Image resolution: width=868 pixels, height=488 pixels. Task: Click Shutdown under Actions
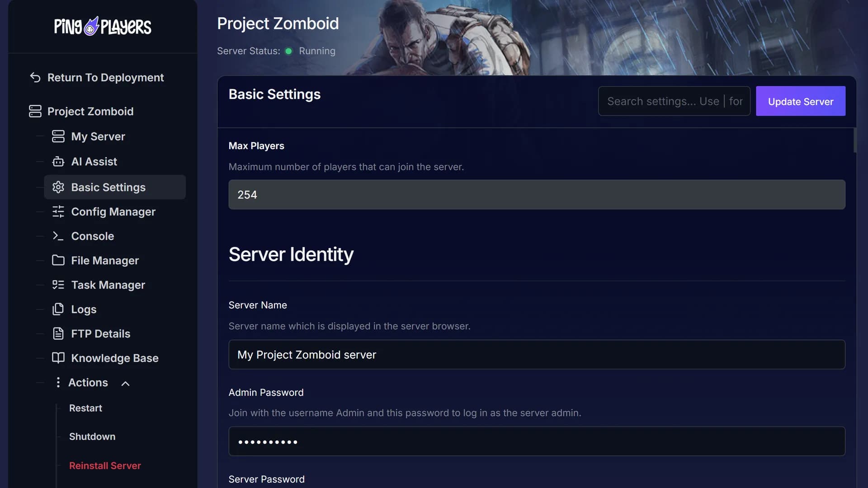click(x=92, y=436)
